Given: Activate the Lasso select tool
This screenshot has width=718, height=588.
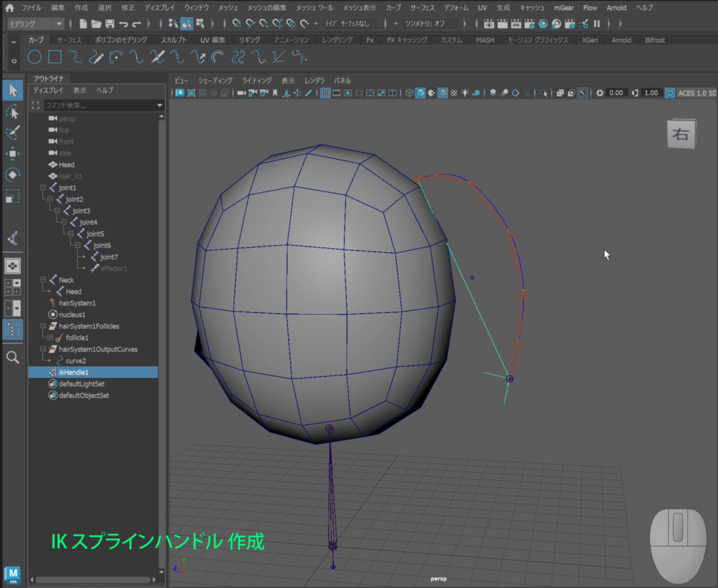Looking at the screenshot, I should point(12,112).
